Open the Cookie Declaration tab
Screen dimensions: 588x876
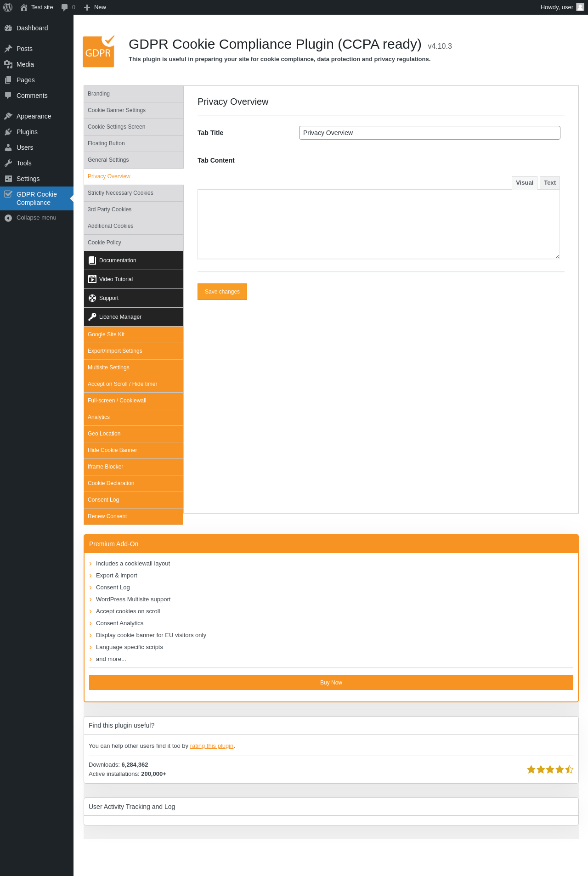click(134, 483)
